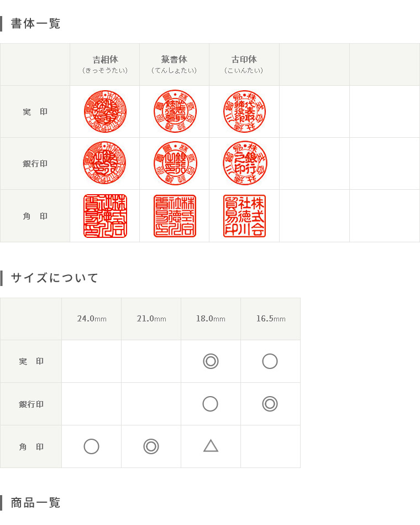Click the 篆書体 column header
420x525 pixels.
click(x=174, y=64)
